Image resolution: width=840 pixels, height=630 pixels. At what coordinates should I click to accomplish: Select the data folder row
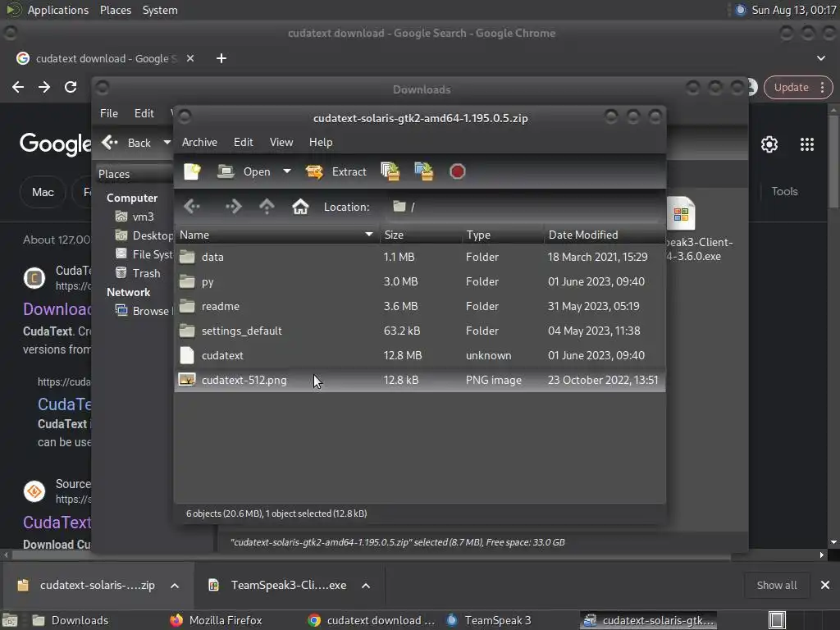pyautogui.click(x=420, y=257)
